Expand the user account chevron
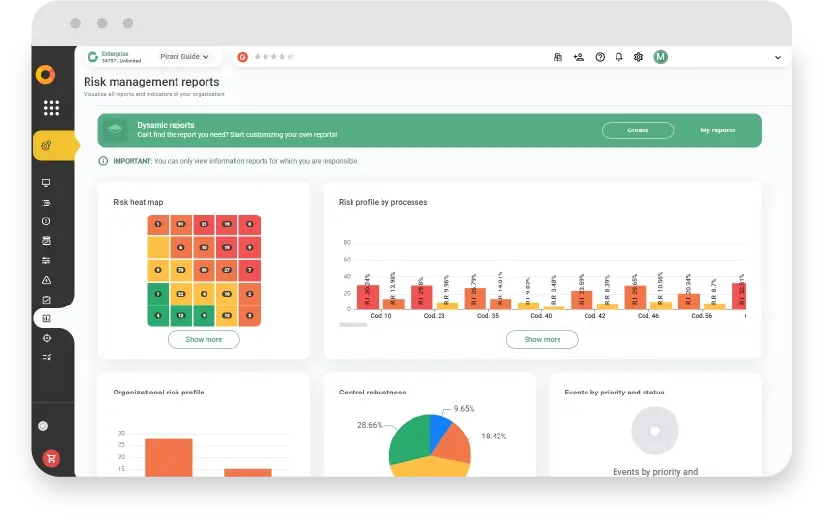The height and width of the screenshot is (524, 830). (x=778, y=58)
